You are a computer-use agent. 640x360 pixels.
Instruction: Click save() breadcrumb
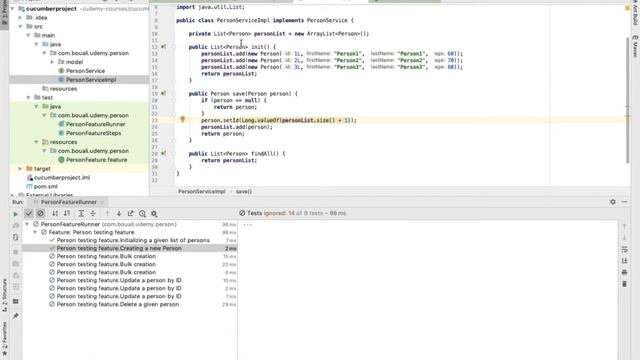pyautogui.click(x=244, y=191)
